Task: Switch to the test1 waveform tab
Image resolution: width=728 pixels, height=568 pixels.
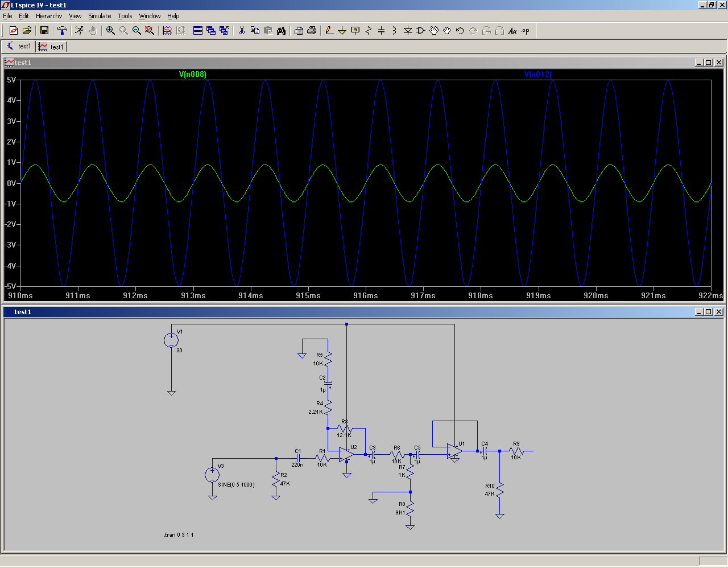Action: [52, 47]
